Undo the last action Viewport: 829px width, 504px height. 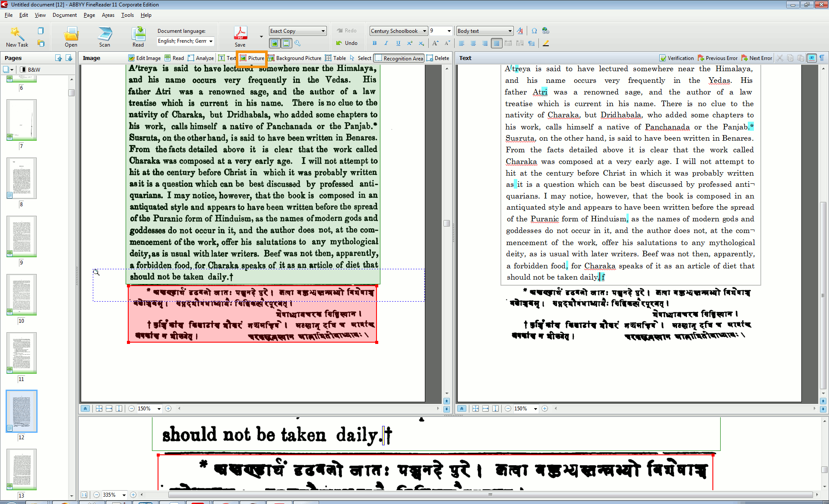click(x=347, y=43)
